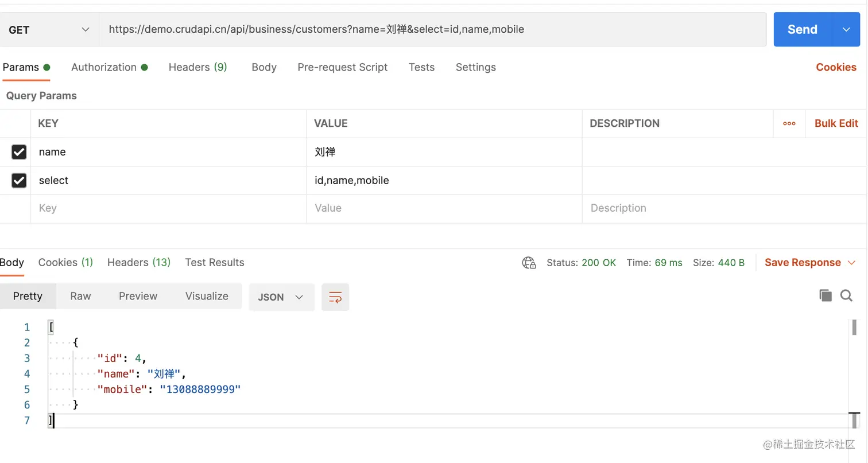Viewport: 868px width, 463px height.
Task: Open the Settings tab
Action: coord(476,67)
